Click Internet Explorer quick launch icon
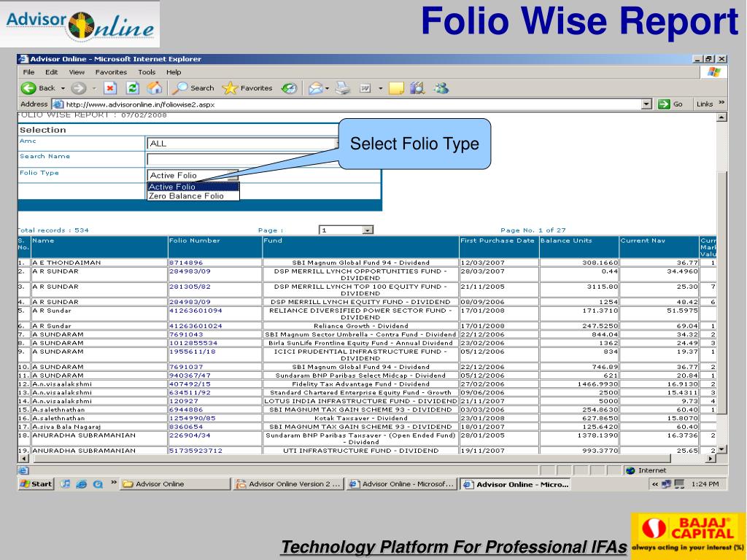The image size is (747, 560). [82, 484]
